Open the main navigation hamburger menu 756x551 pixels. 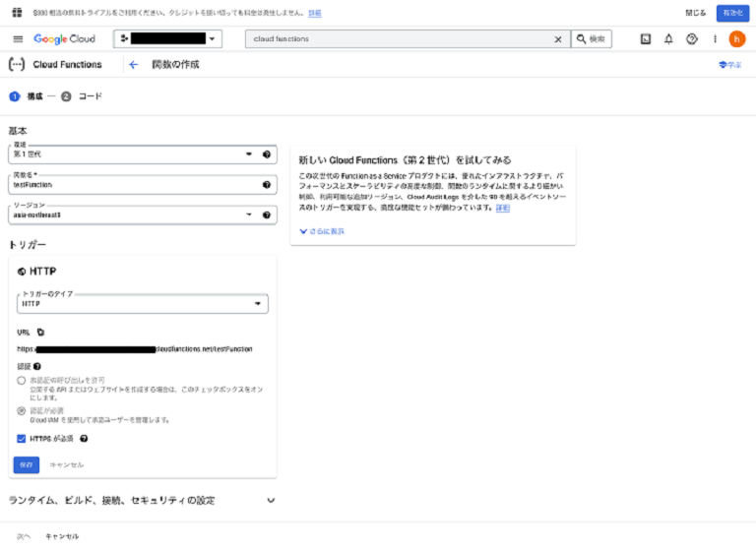tap(18, 39)
